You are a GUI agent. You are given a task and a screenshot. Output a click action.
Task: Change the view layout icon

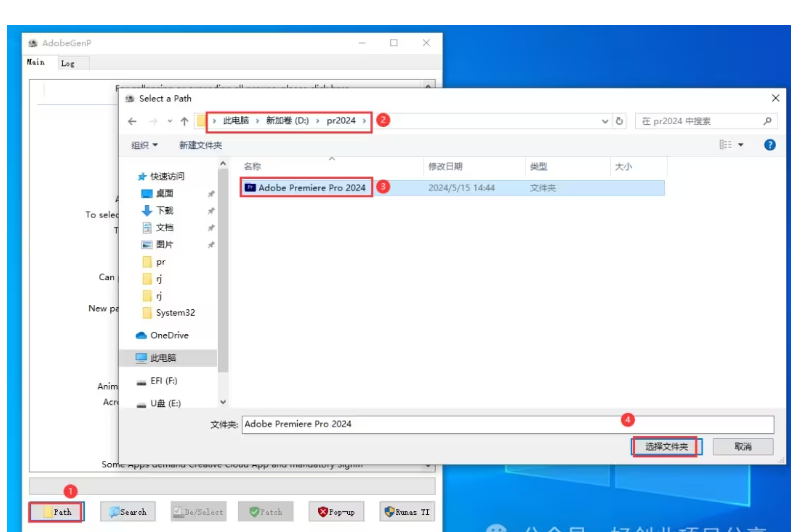coord(725,145)
